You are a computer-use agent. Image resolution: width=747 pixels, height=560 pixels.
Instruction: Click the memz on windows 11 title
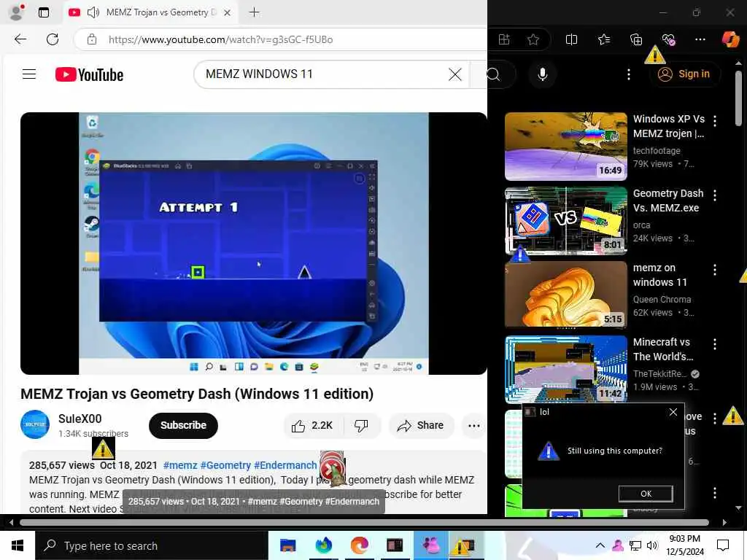point(659,275)
